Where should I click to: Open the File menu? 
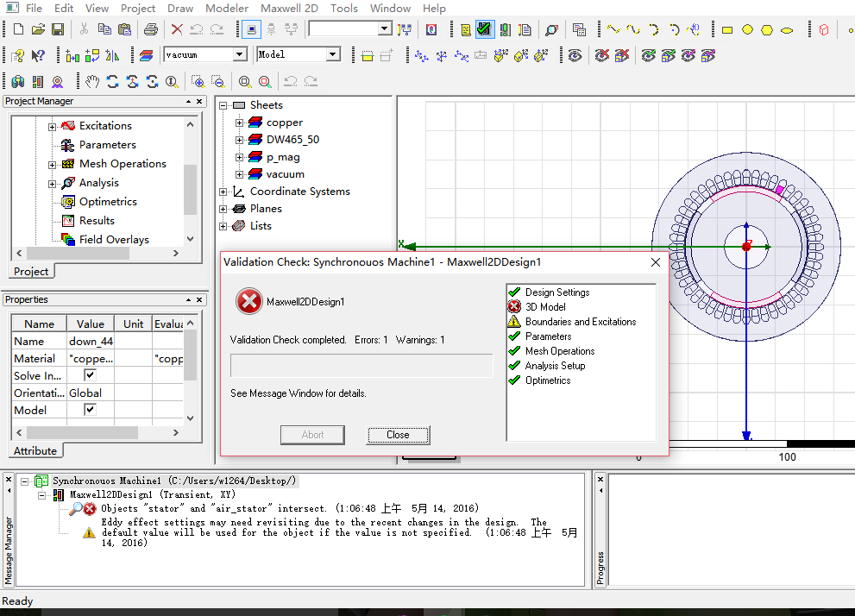(34, 8)
